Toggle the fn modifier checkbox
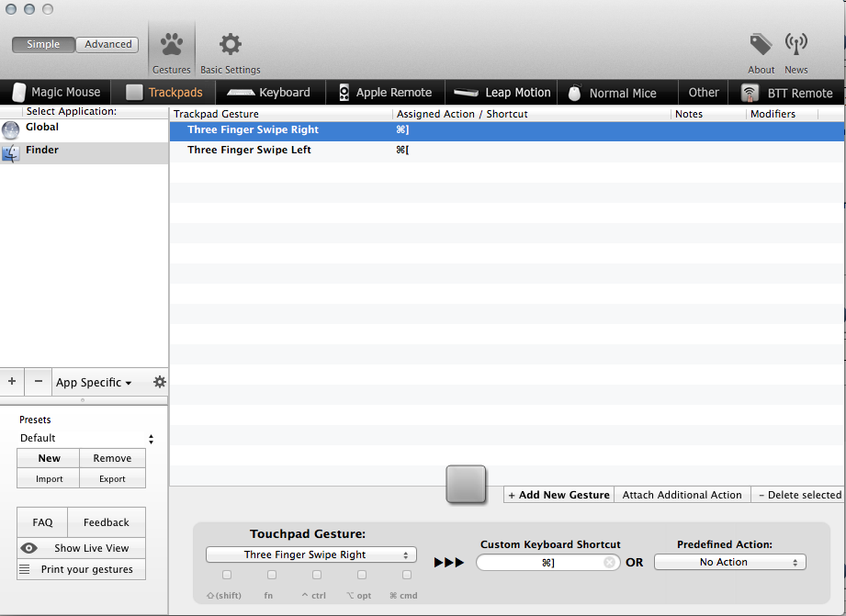Viewport: 846px width, 616px height. click(272, 575)
